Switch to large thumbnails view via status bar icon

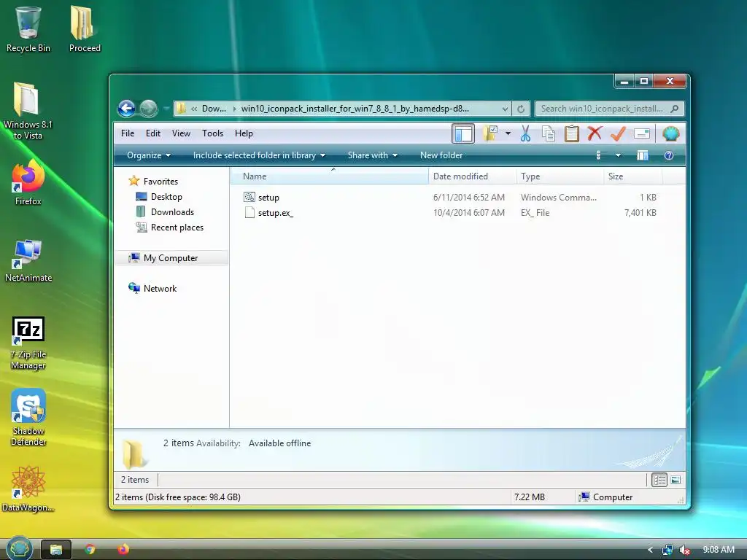point(676,480)
